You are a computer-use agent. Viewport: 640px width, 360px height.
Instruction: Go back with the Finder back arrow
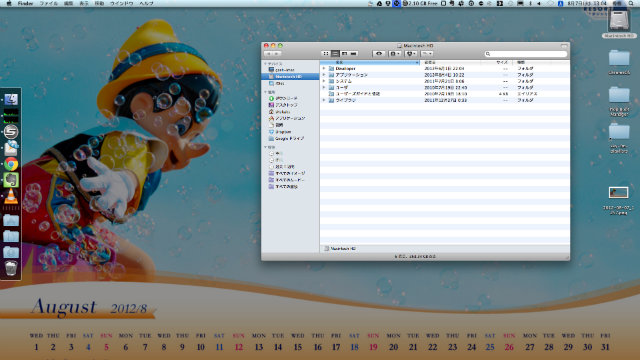click(x=269, y=53)
